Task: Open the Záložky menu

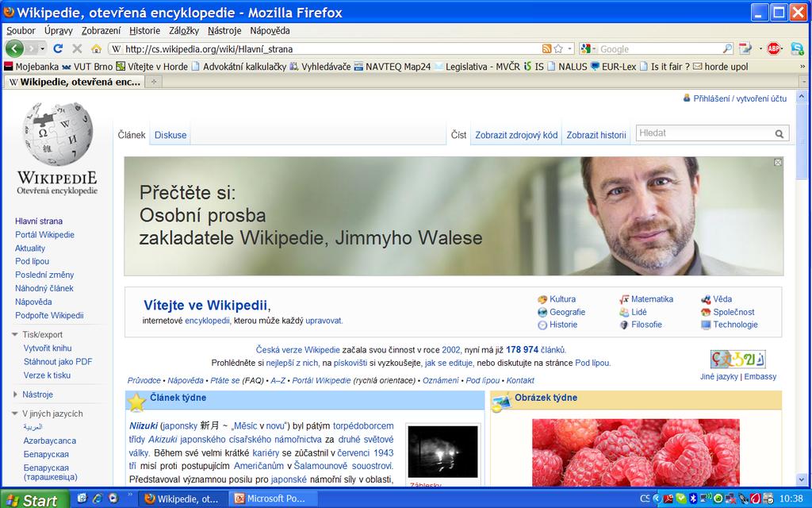Action: pos(184,31)
